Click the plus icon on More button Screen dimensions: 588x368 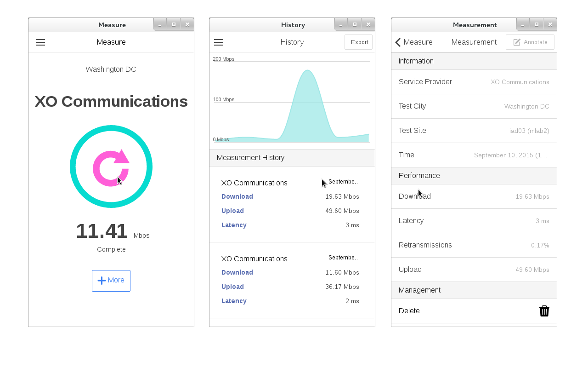[102, 281]
